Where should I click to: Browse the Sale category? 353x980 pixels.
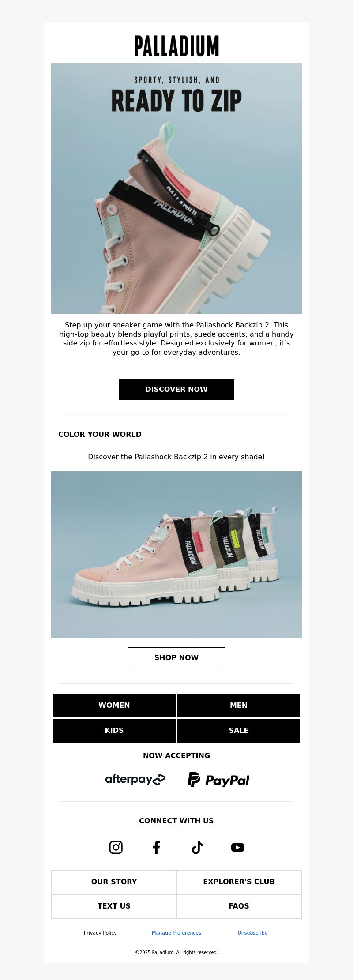click(x=239, y=730)
